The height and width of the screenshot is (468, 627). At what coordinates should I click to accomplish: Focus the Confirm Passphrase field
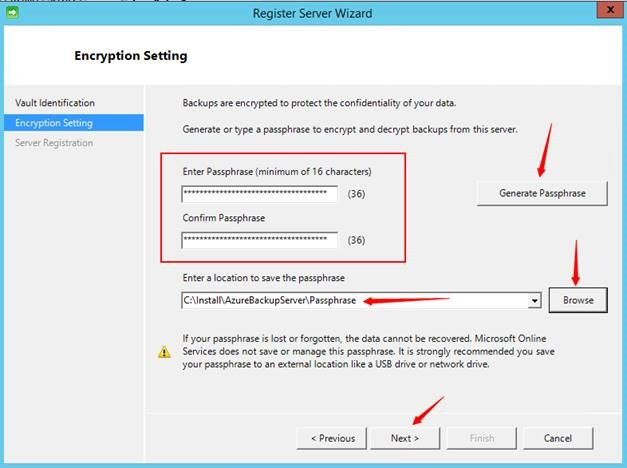coord(259,240)
